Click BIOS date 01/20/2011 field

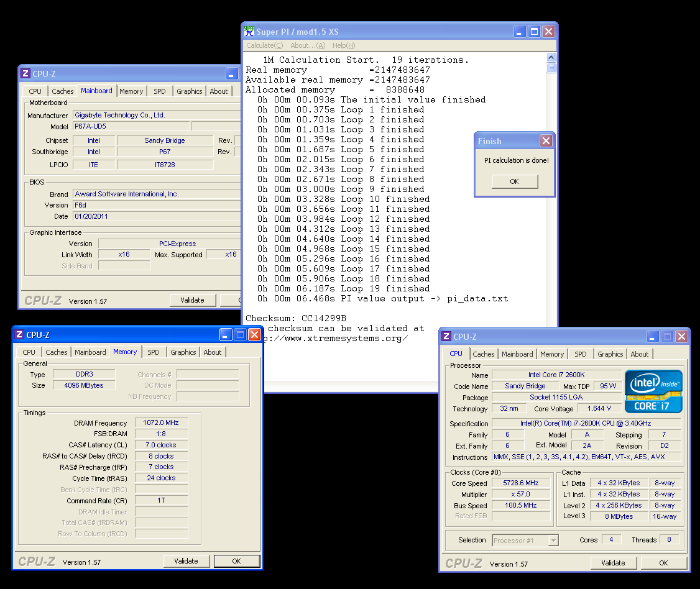click(x=156, y=216)
